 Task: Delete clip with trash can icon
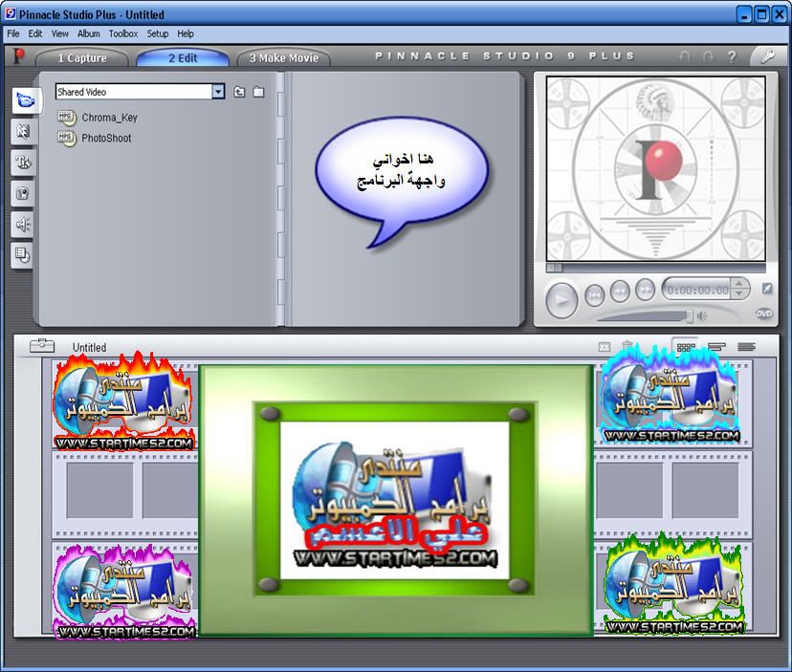[x=627, y=345]
